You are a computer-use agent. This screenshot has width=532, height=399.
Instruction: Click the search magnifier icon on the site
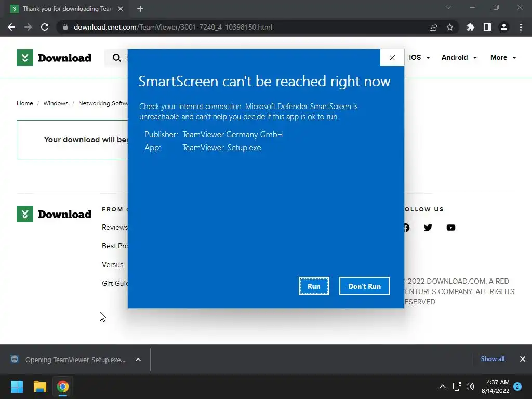[117, 58]
